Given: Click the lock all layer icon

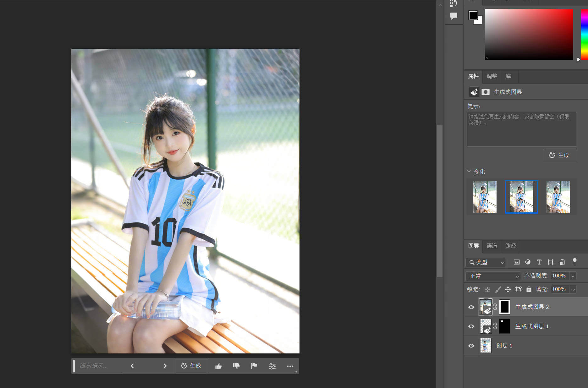Looking at the screenshot, I should (x=529, y=289).
